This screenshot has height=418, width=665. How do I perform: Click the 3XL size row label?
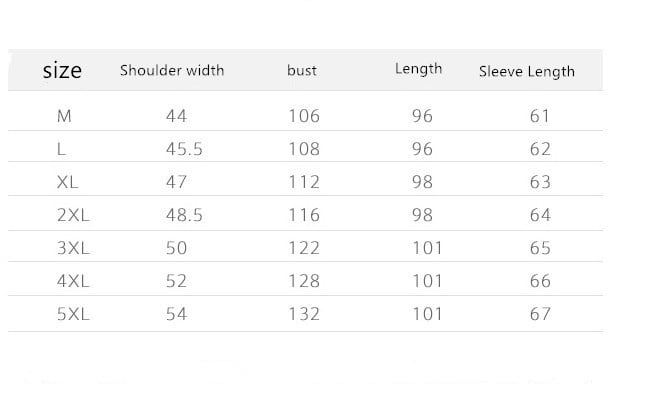(x=73, y=248)
